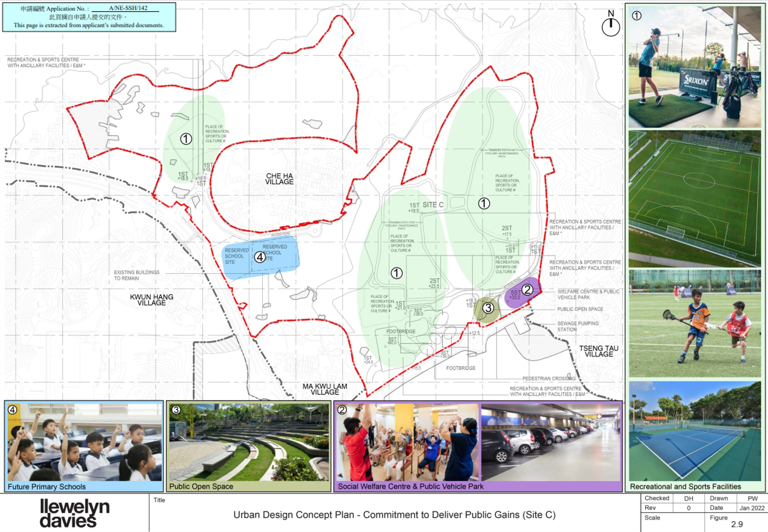Click the Urban Design Concept Plan title text

(x=394, y=515)
